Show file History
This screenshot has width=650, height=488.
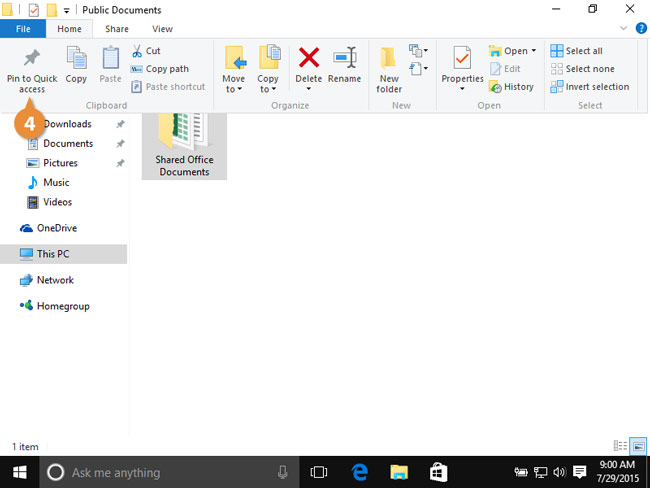tap(512, 87)
